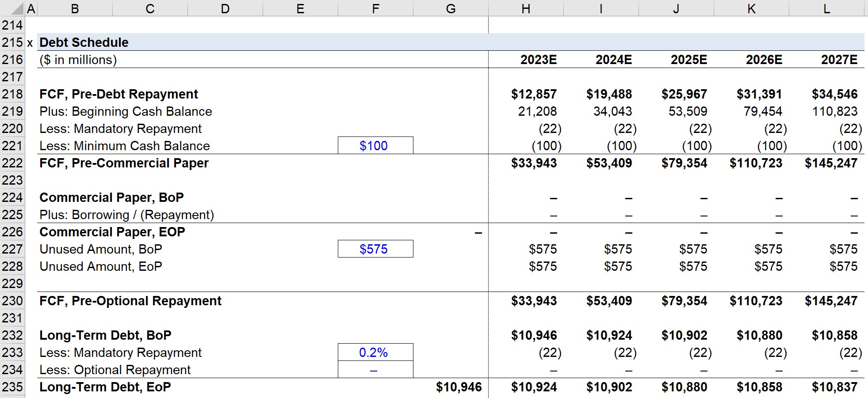Viewport: 868px width, 398px height.
Task: Select column B header
Action: 75,8
